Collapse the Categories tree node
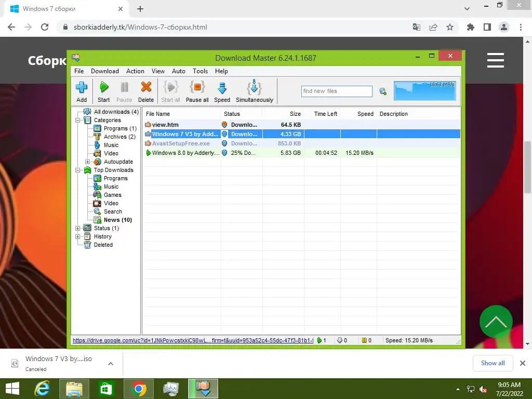Screen dimensions: 532x399 78,120
